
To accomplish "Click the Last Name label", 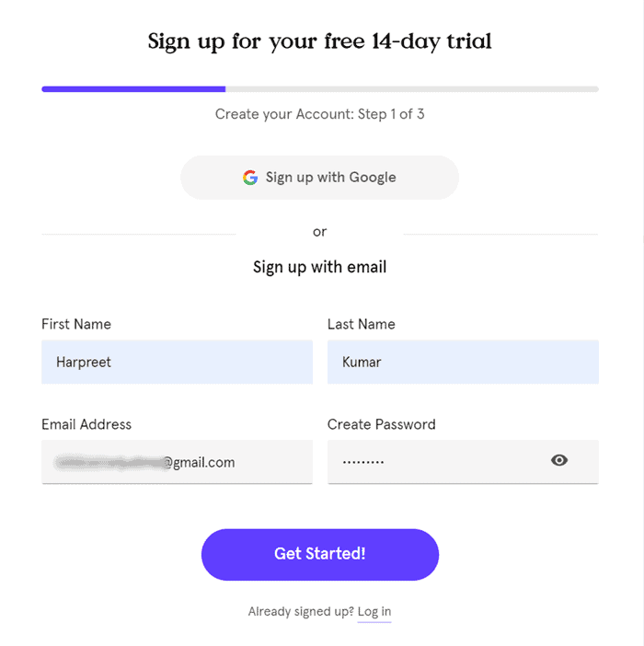I will [362, 324].
